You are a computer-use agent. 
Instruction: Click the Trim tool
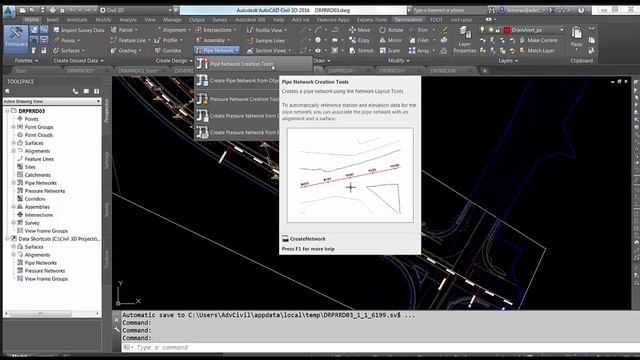click(419, 30)
